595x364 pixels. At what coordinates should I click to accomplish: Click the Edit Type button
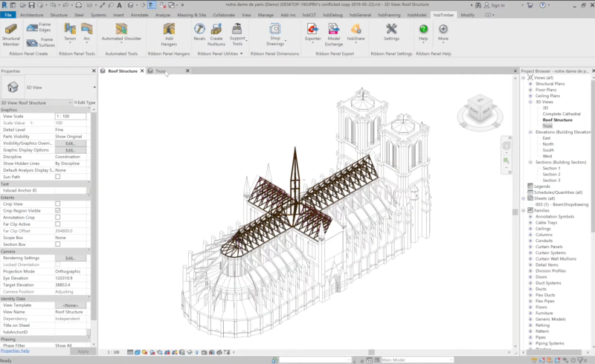pyautogui.click(x=85, y=103)
